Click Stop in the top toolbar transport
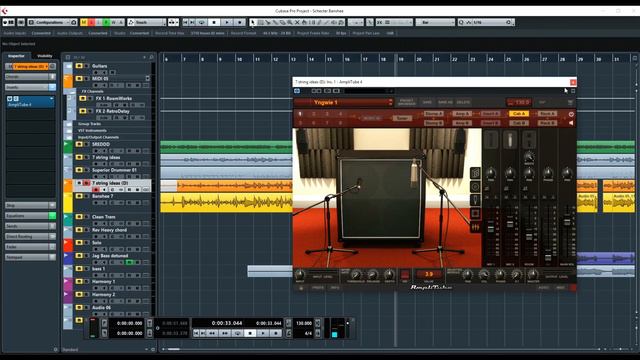The width and height of the screenshot is (640, 360). coord(214,22)
